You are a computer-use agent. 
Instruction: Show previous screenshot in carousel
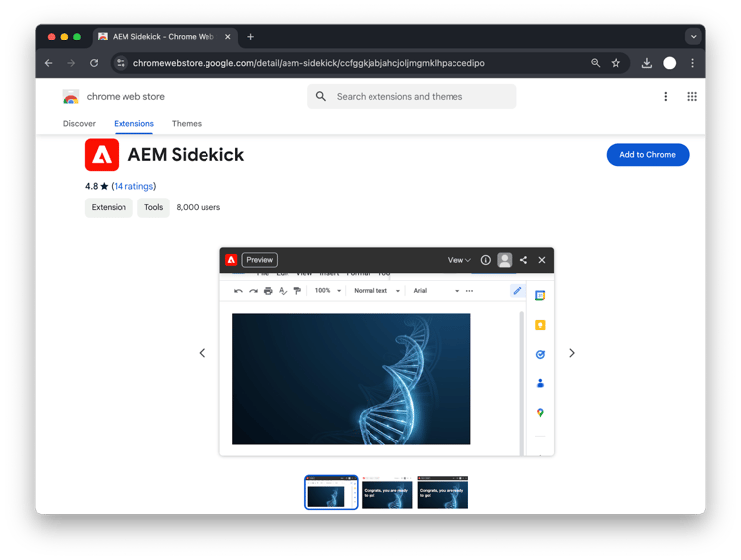click(x=202, y=353)
